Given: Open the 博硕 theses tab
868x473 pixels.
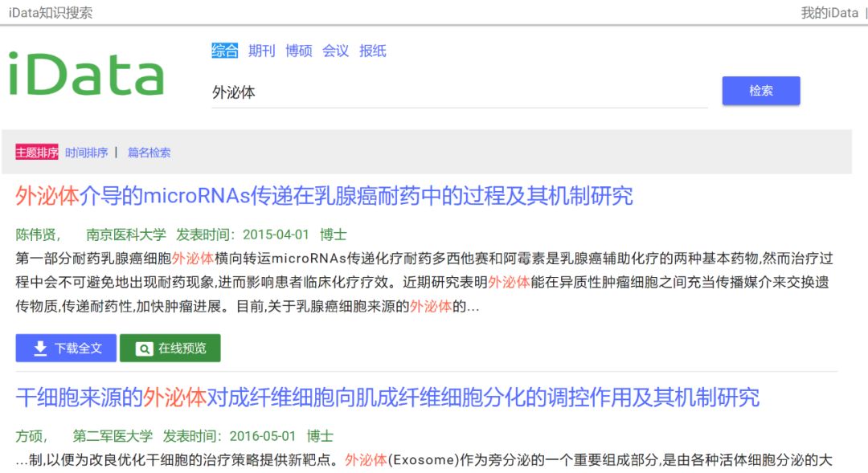Looking at the screenshot, I should tap(298, 51).
